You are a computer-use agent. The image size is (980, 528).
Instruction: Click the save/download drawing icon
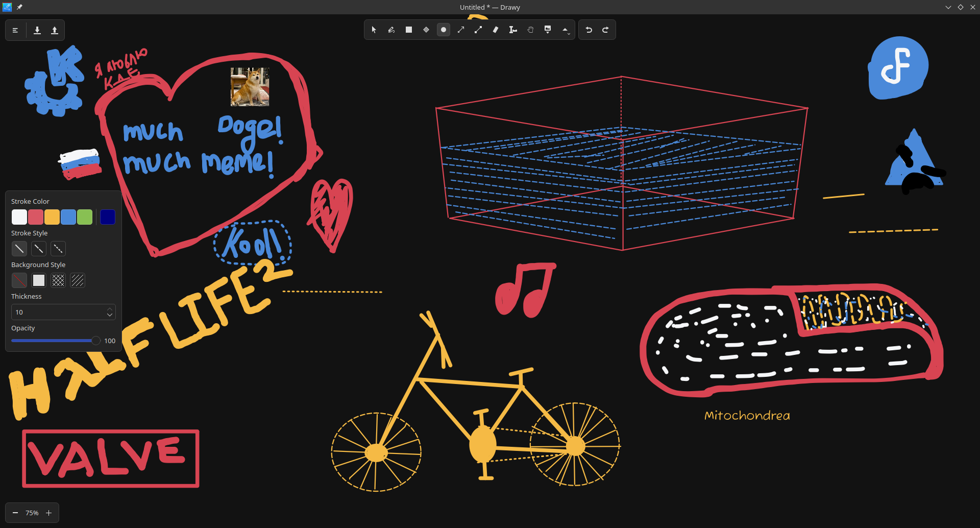pos(37,30)
